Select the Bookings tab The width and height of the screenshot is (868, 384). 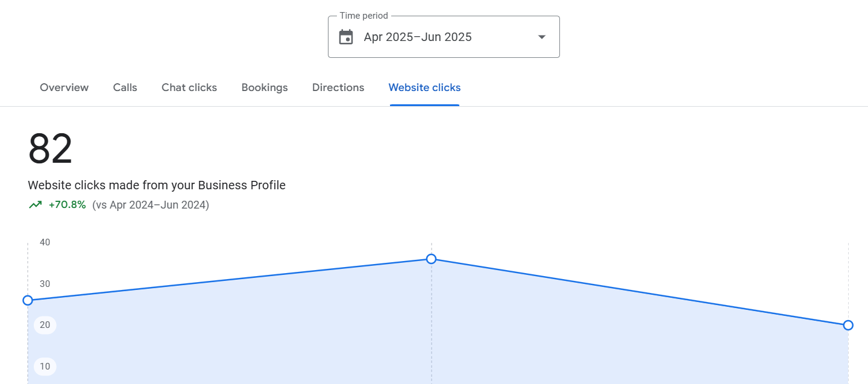265,87
